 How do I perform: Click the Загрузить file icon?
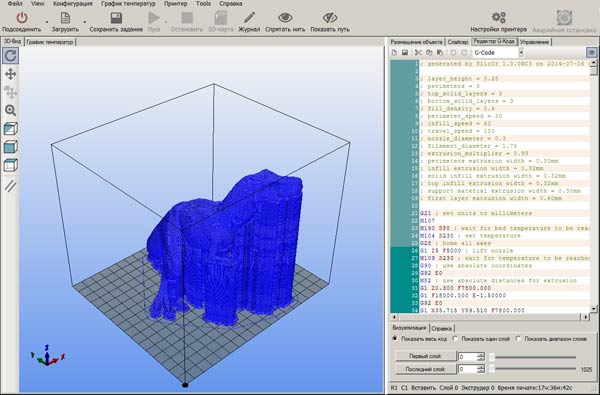65,18
